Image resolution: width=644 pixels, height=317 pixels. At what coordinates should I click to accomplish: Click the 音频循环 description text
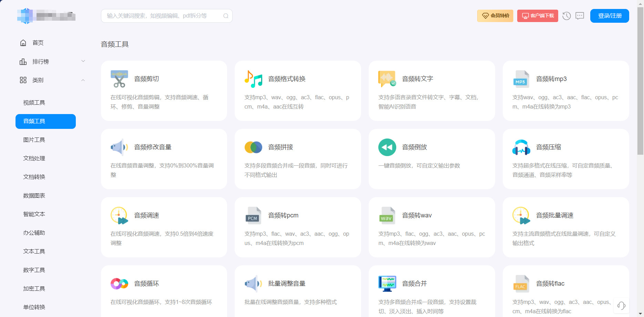pos(161,302)
